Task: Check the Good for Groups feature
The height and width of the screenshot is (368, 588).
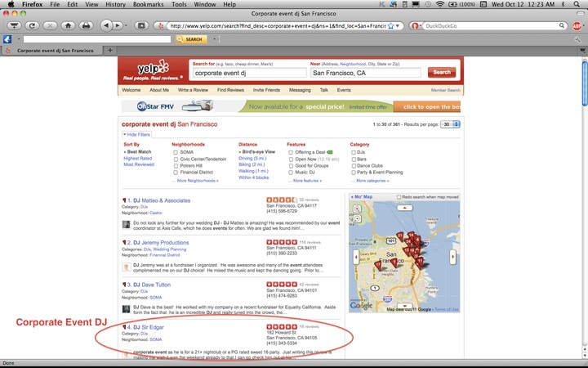Action: [x=291, y=165]
